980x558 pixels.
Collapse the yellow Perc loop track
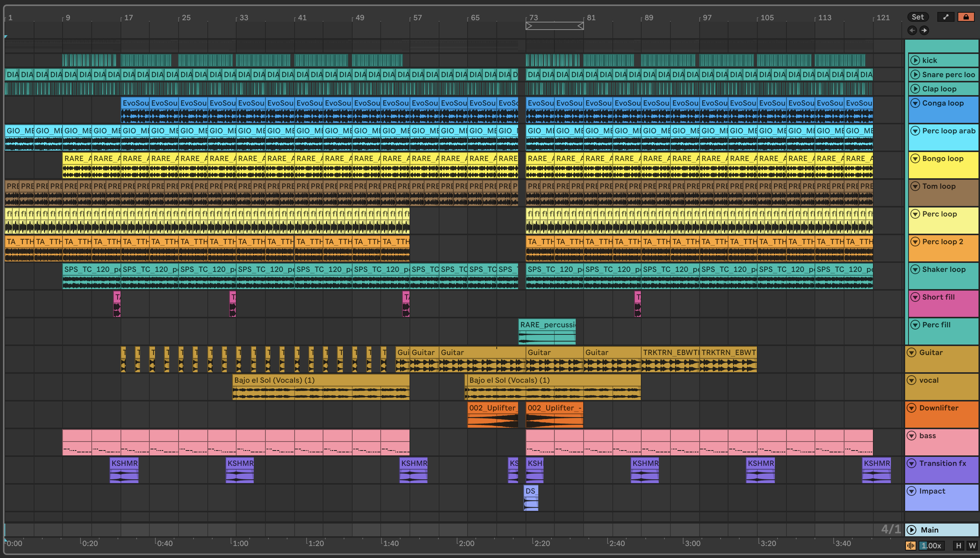coord(915,214)
